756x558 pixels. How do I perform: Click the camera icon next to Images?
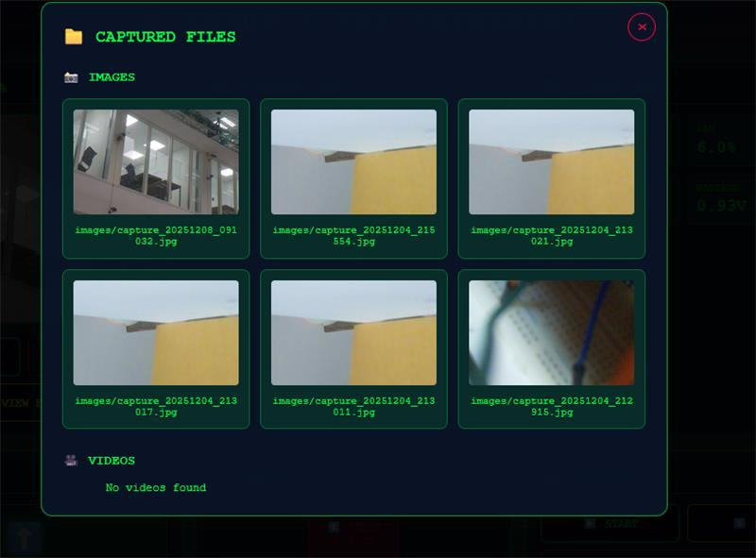click(71, 77)
